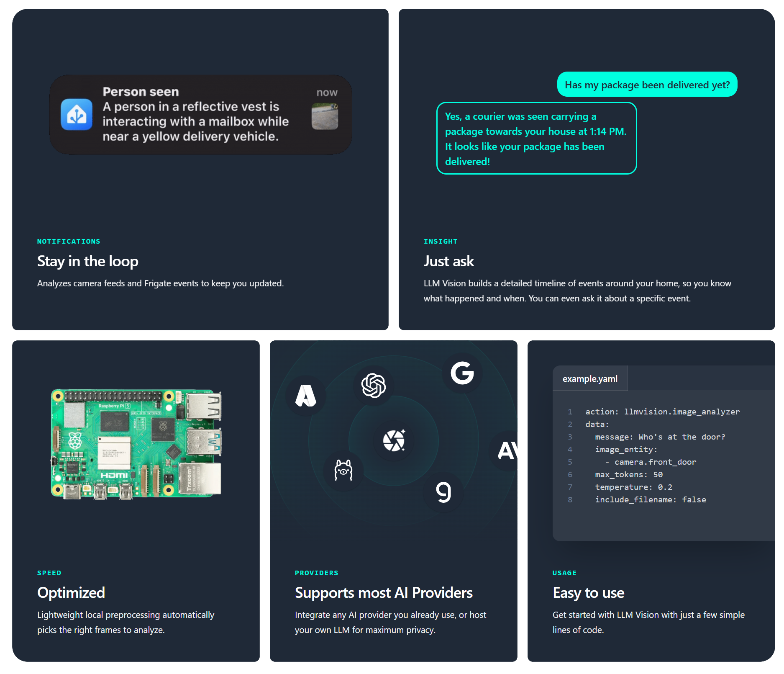
Task: Click the Groq logo icon
Action: pos(443,492)
